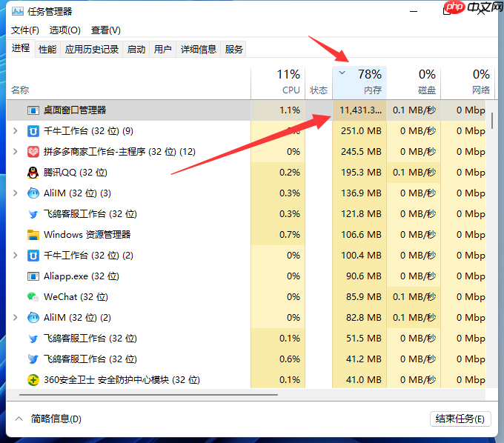Expand the 千牛工作台 (32 位) (2) group

[x=15, y=255]
